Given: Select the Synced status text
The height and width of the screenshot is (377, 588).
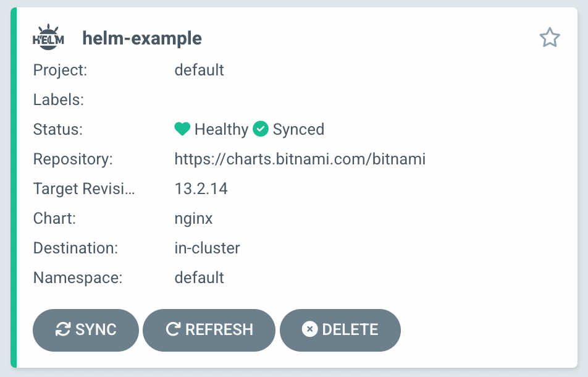Looking at the screenshot, I should tap(299, 129).
